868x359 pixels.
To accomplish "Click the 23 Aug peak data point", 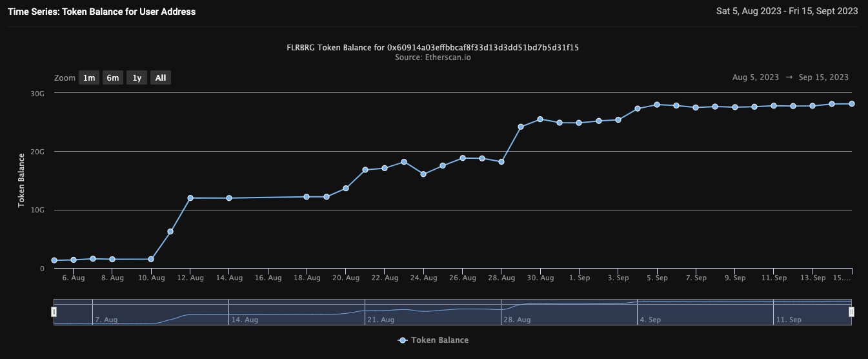I will 404,162.
